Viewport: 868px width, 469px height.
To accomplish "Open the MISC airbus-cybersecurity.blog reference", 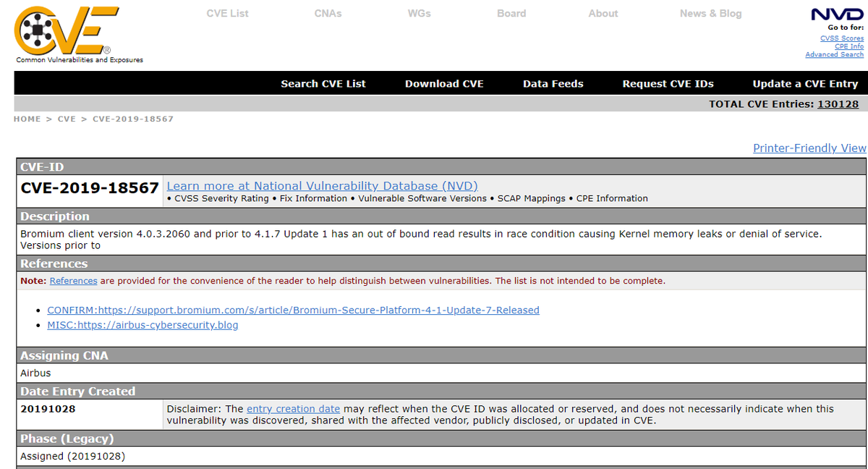I will tap(142, 325).
